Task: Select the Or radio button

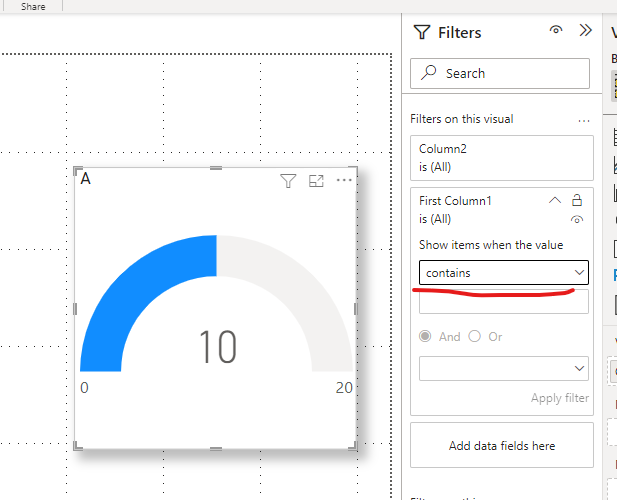Action: pyautogui.click(x=475, y=336)
